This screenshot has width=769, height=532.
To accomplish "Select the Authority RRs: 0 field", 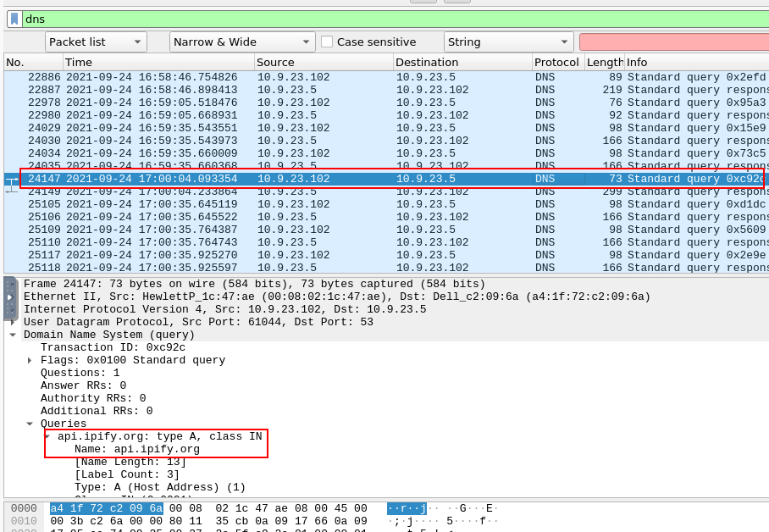I will [x=93, y=398].
